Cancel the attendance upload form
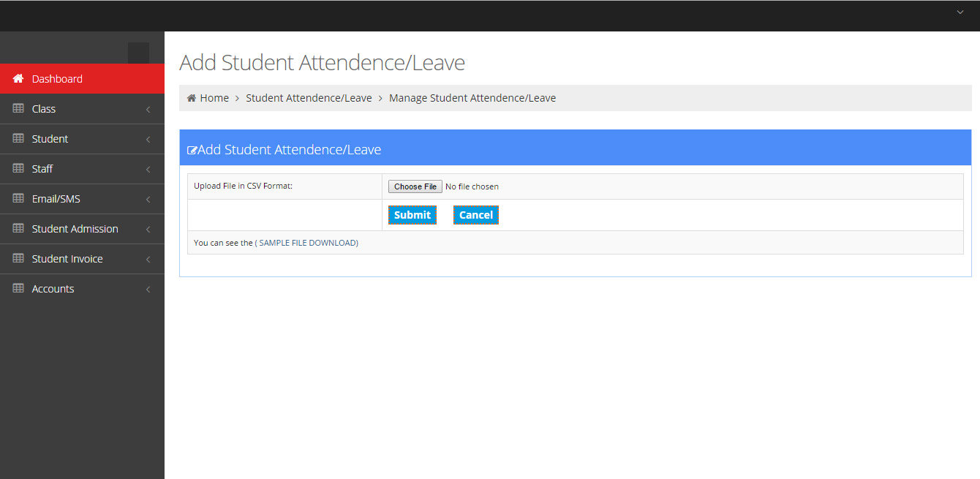980x479 pixels. tap(476, 215)
